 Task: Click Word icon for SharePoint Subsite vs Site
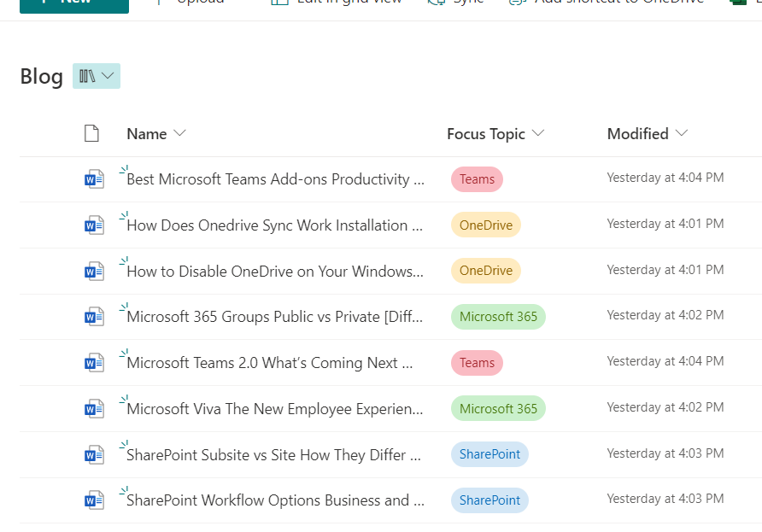click(94, 455)
